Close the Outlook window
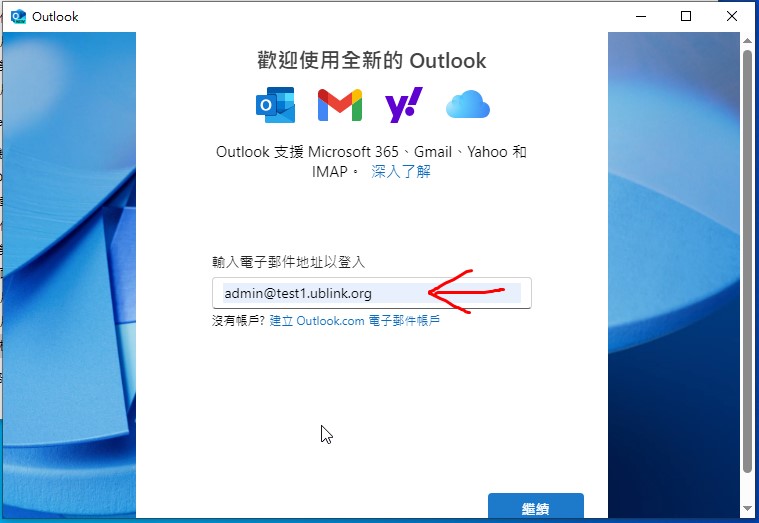The image size is (759, 523). (732, 16)
